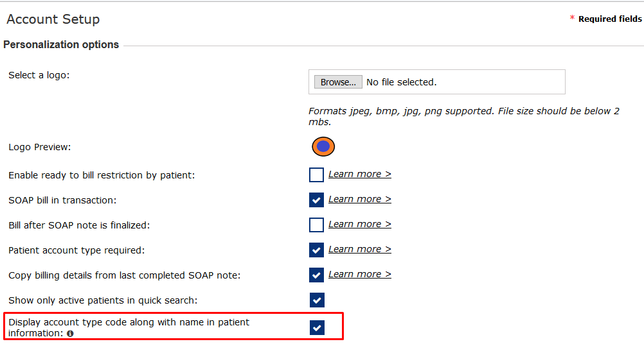Toggle Display account type code checkbox
This screenshot has width=644, height=344.
(317, 328)
